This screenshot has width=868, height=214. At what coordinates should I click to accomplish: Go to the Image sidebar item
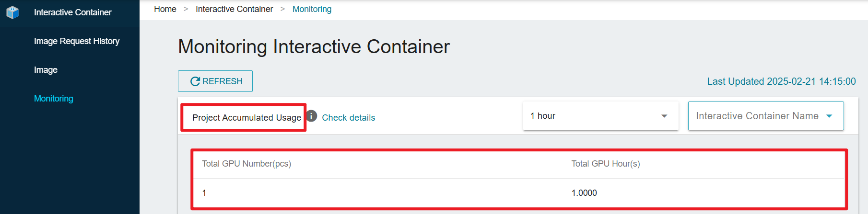[x=46, y=70]
